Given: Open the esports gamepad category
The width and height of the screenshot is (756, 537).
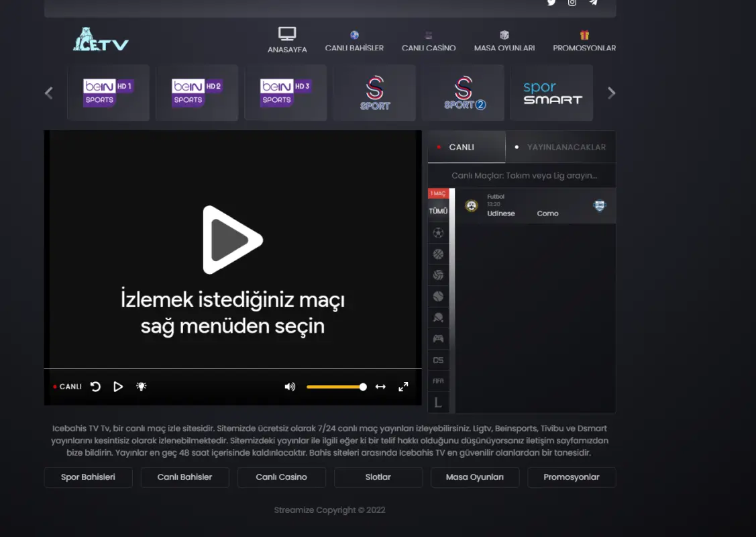Looking at the screenshot, I should tap(438, 338).
